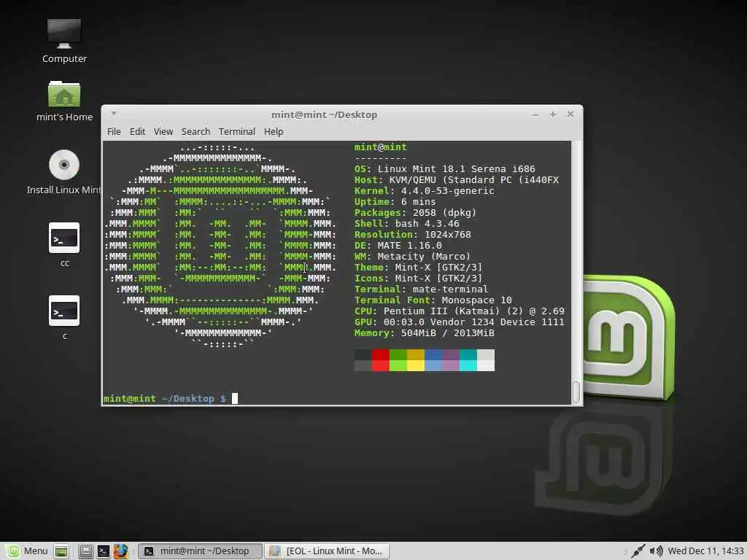Click the dark green color block in the upper row
Viewport: 747px width, 560px height.
(398, 354)
